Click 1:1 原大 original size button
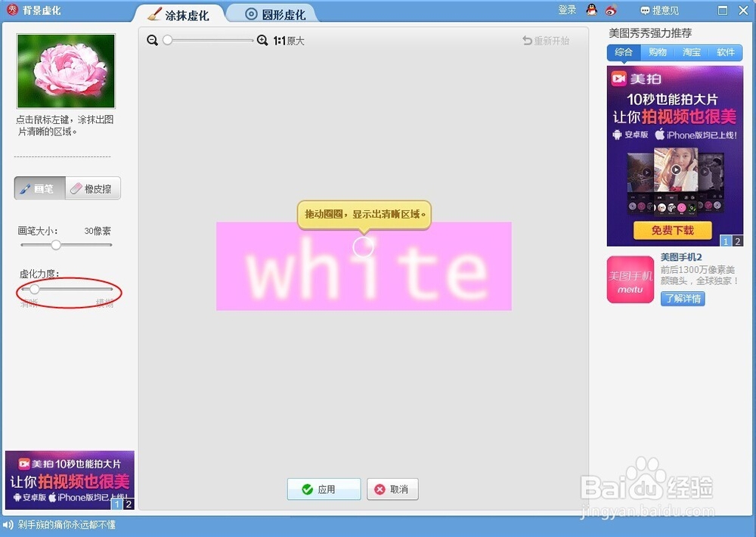756x537 pixels. tap(289, 41)
